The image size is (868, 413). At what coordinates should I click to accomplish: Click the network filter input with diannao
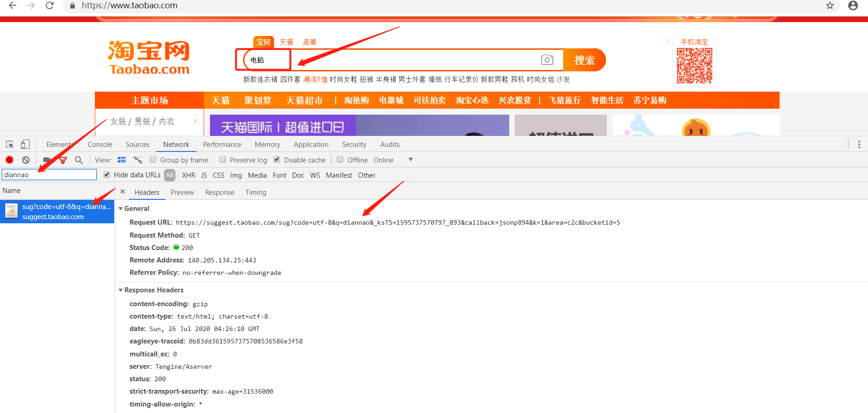pos(49,175)
